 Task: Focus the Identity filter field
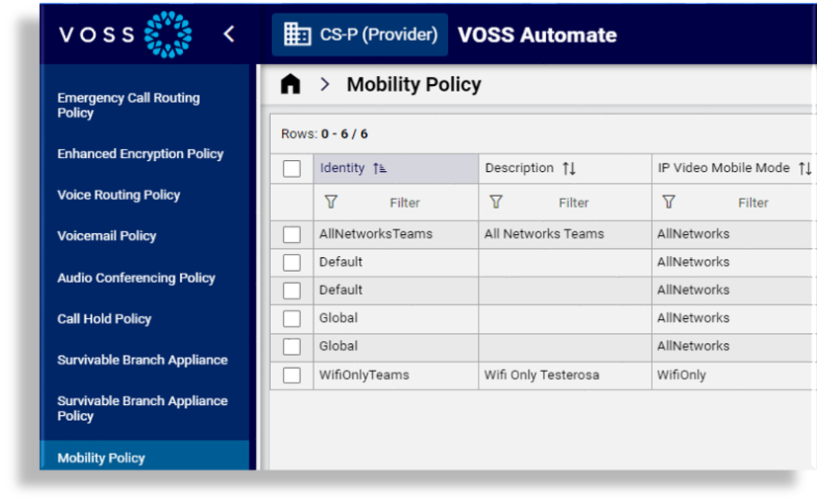pyautogui.click(x=405, y=203)
